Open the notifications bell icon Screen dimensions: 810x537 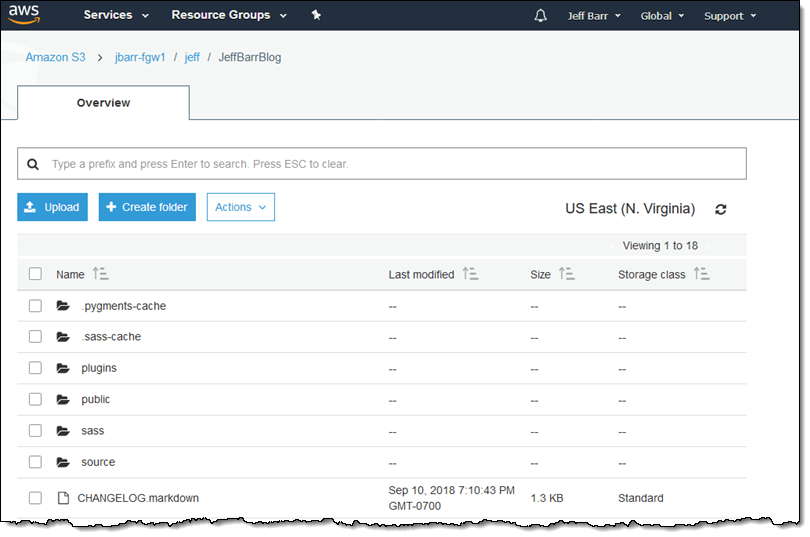pos(541,16)
